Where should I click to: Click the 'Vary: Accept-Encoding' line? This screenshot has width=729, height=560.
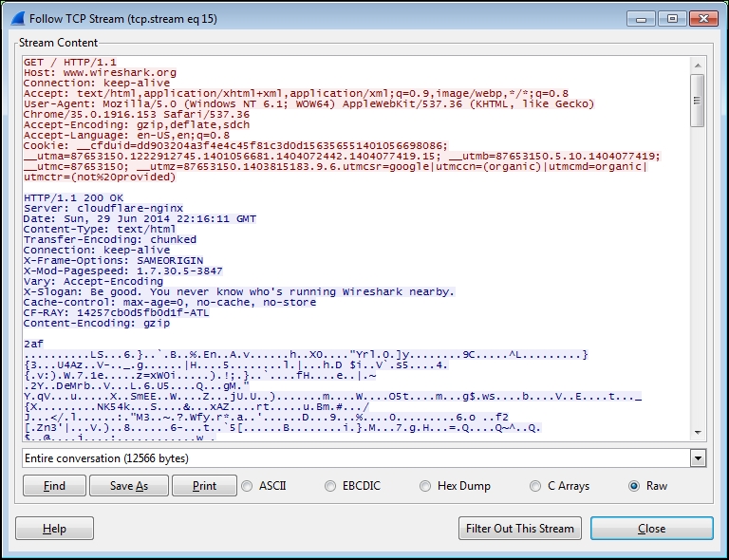tap(93, 282)
